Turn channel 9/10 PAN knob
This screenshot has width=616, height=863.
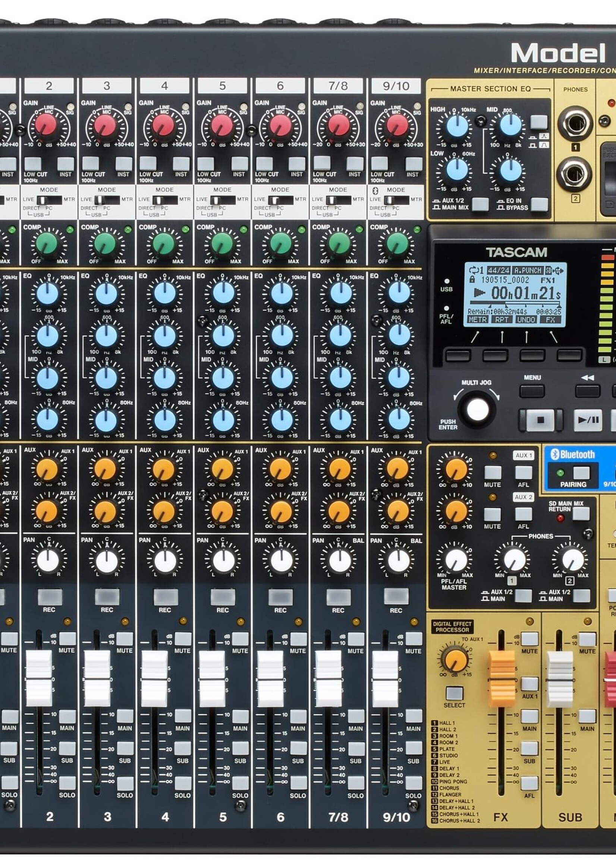coord(398,560)
